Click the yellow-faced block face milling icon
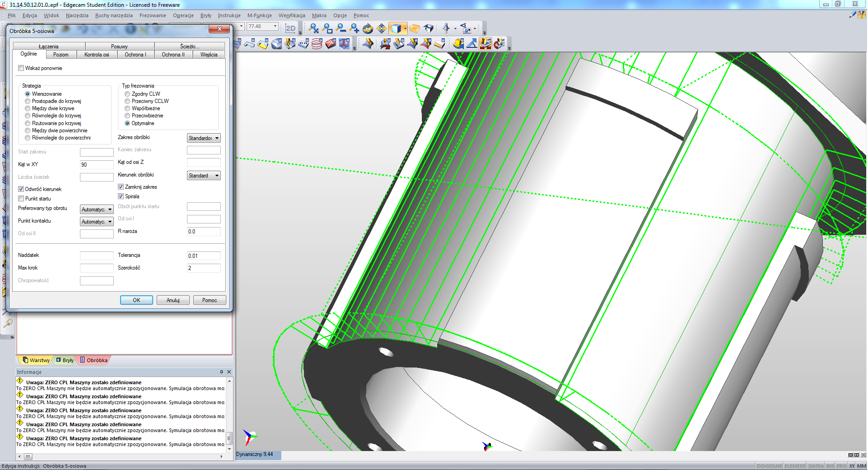Viewport: 868px width, 470px height. click(263, 44)
